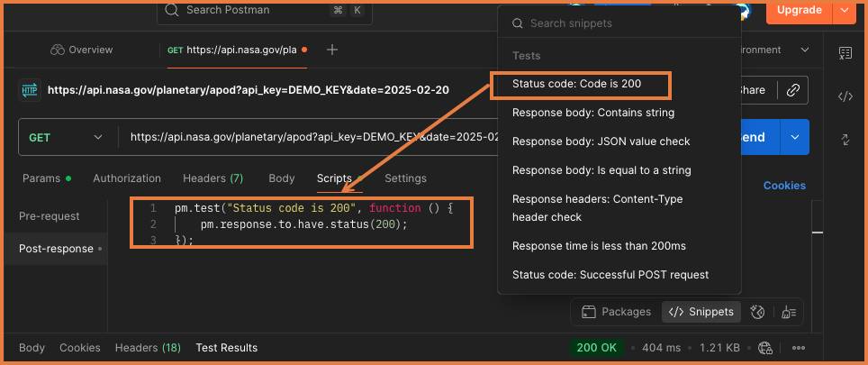Open the request Body tab
The height and width of the screenshot is (365, 868).
pos(281,178)
